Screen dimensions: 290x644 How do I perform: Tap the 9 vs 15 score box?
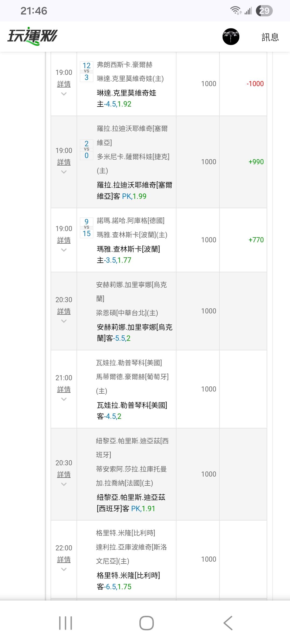[x=86, y=228]
